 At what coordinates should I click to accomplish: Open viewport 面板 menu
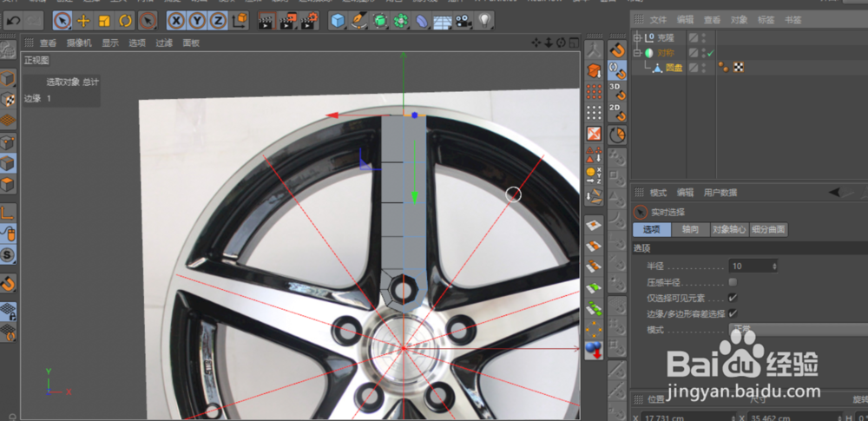191,43
